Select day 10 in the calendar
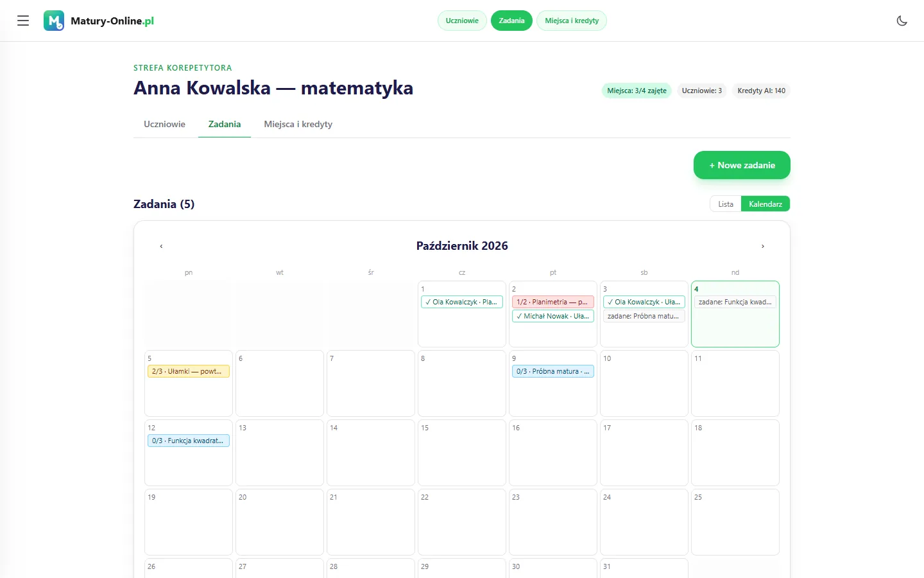The width and height of the screenshot is (924, 578). [x=644, y=383]
